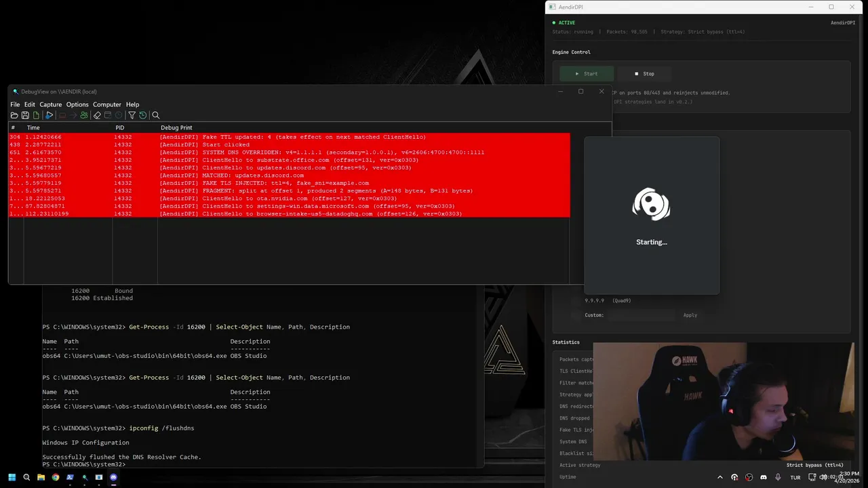
Task: Click the TUR language indicator
Action: tap(795, 477)
